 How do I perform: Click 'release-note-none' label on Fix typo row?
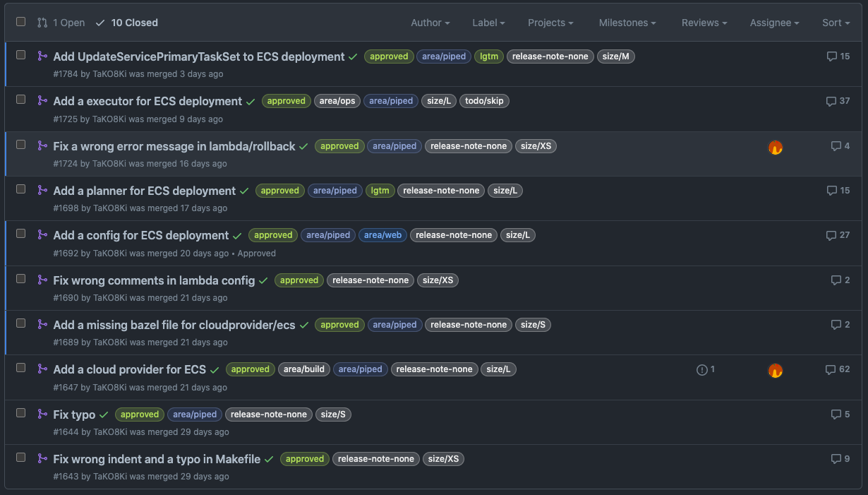tap(269, 415)
